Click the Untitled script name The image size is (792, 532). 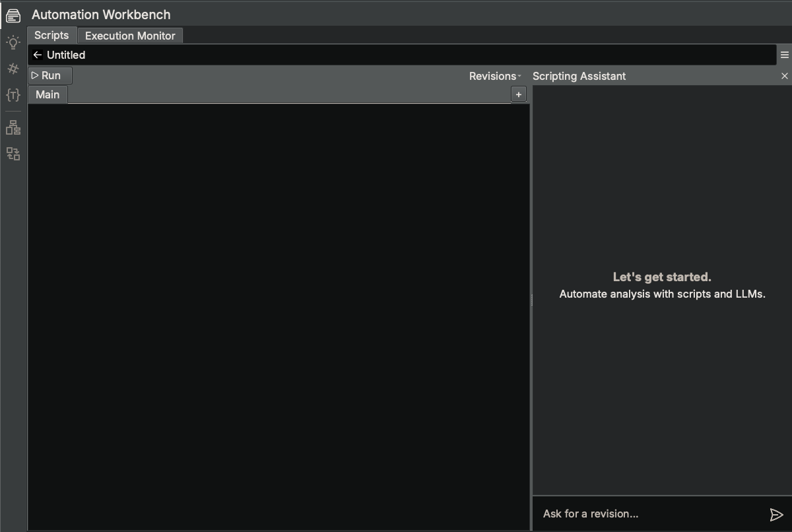pos(66,55)
